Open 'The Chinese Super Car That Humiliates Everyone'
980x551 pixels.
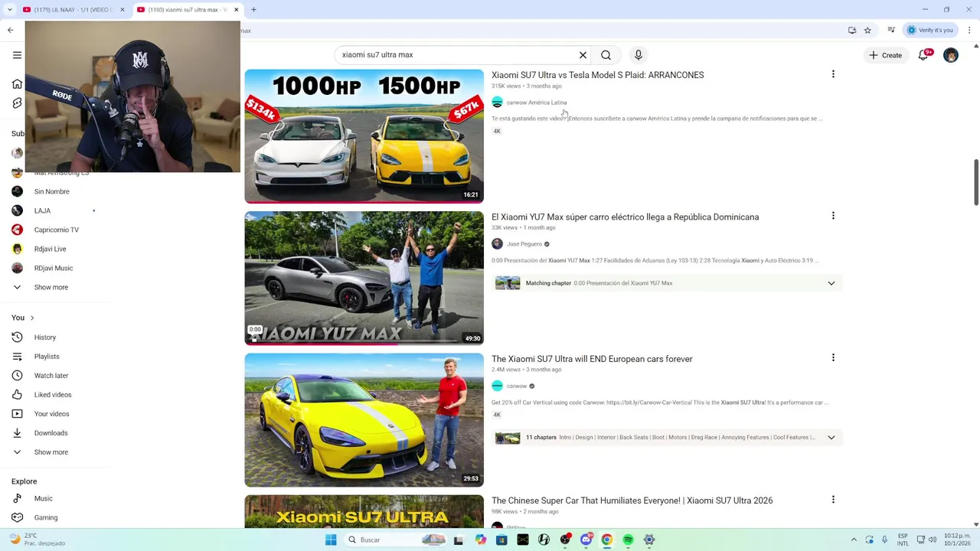(x=632, y=500)
